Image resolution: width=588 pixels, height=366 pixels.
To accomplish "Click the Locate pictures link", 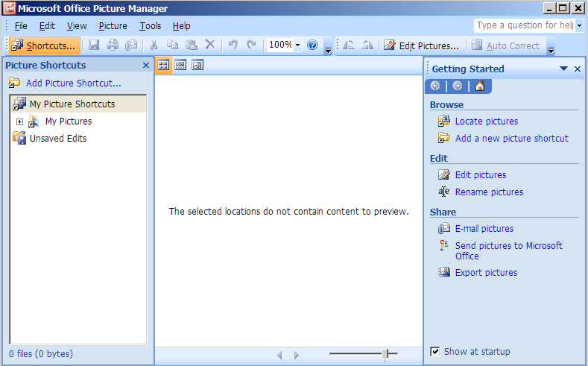I will coord(486,121).
